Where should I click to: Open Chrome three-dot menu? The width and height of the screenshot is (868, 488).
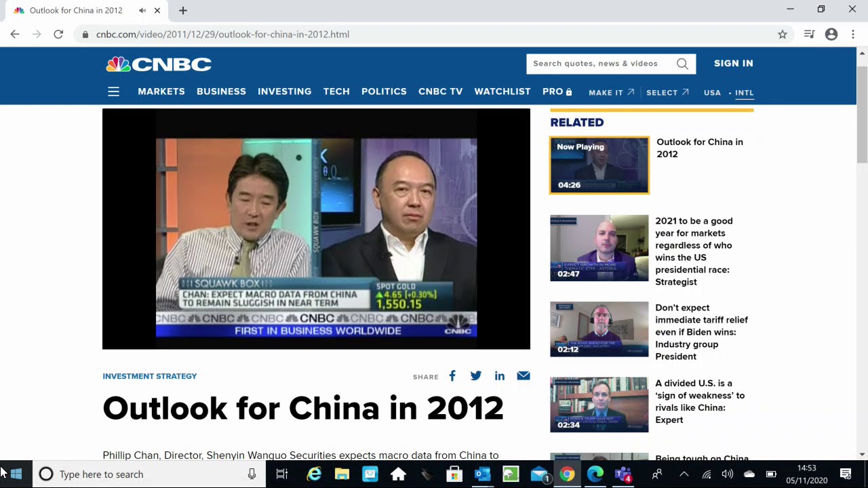tap(853, 34)
